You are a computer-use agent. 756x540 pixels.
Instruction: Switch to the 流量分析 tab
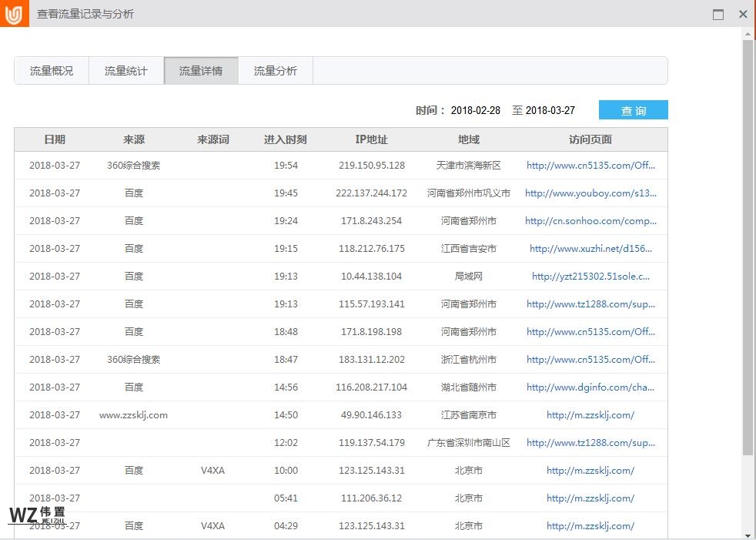(275, 70)
